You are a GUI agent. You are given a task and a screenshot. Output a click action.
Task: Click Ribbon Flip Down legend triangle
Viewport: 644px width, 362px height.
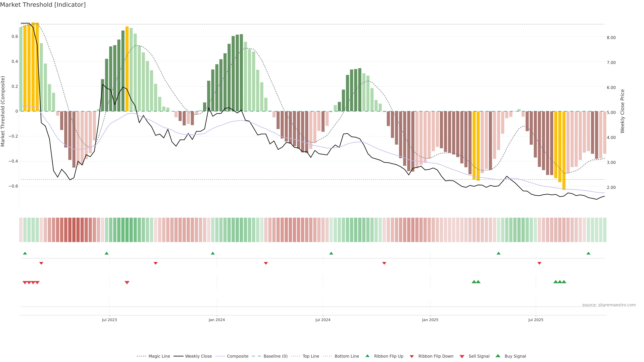(412, 356)
